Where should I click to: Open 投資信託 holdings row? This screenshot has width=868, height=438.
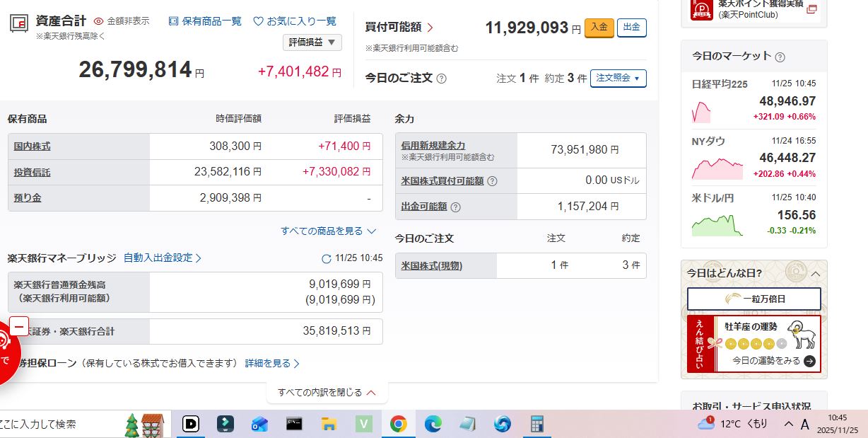(33, 172)
